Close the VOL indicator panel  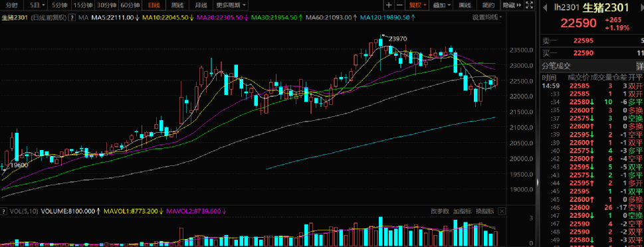(501, 211)
